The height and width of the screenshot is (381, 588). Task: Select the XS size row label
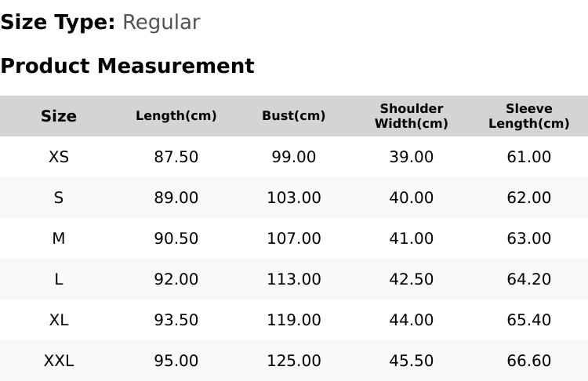click(x=59, y=157)
